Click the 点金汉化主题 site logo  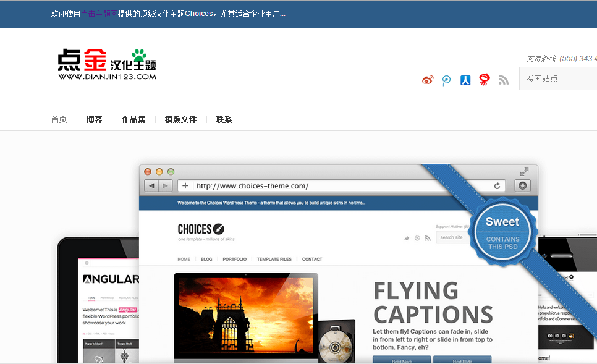[x=107, y=64]
